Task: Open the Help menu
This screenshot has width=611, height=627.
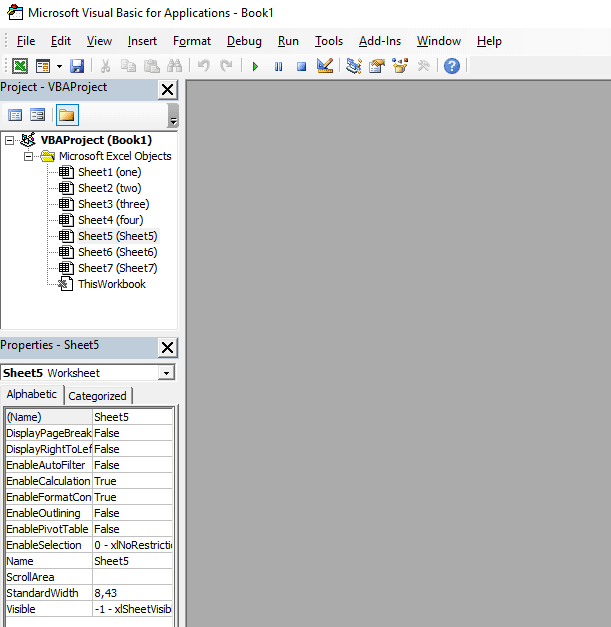Action: 489,41
